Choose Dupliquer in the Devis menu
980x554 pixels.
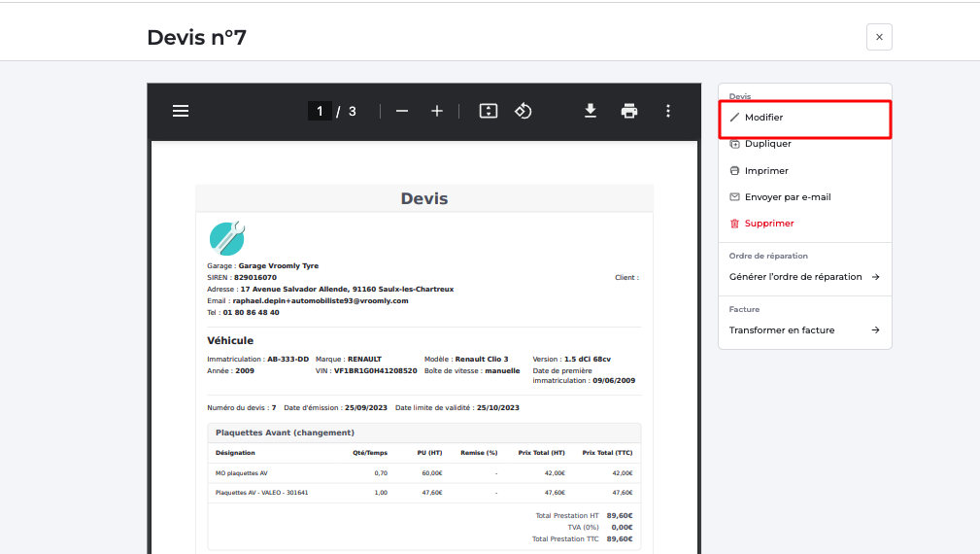click(767, 144)
